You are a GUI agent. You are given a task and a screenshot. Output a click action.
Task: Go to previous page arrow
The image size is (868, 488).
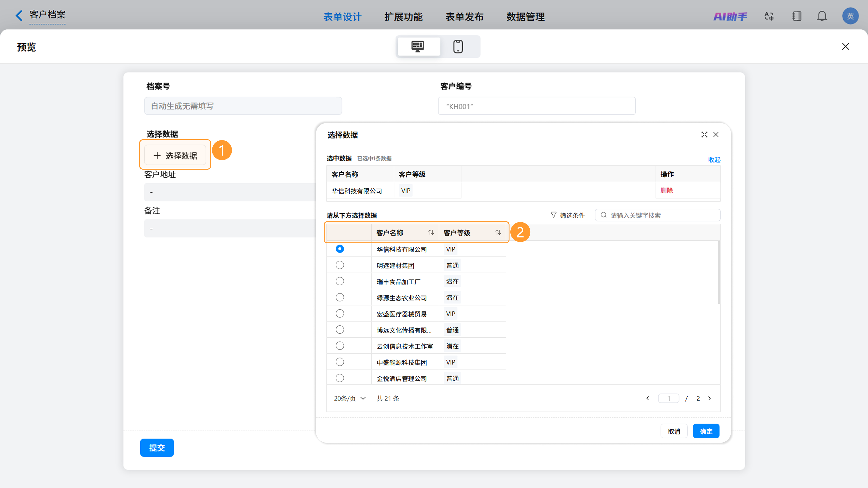click(x=648, y=398)
